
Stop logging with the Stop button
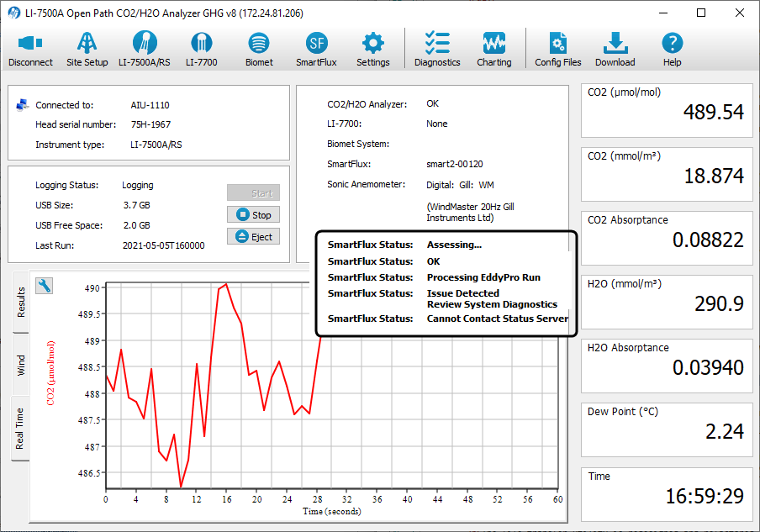[254, 214]
